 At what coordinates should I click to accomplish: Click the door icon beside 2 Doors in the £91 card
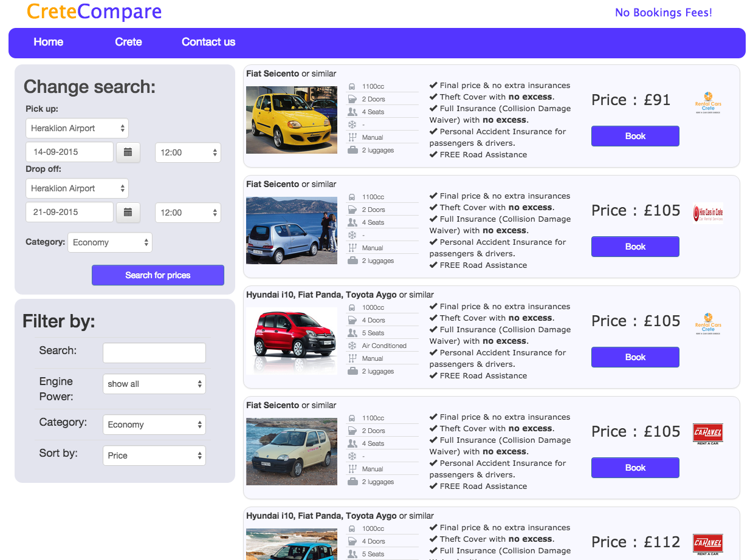(x=352, y=99)
